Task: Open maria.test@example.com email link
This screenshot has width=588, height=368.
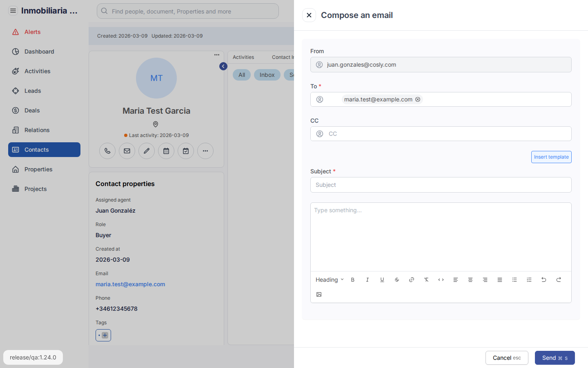Action: [130, 284]
